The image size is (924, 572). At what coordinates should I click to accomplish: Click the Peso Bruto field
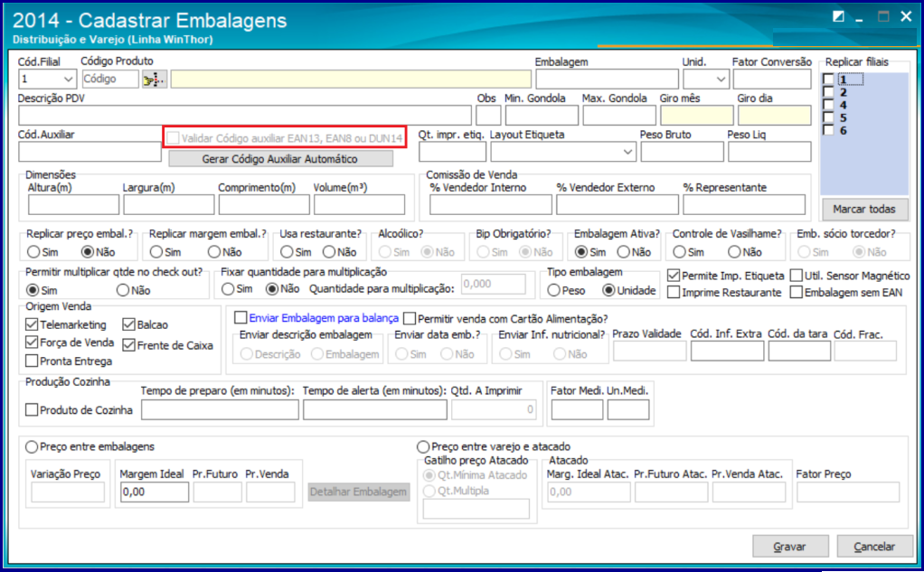pos(683,152)
